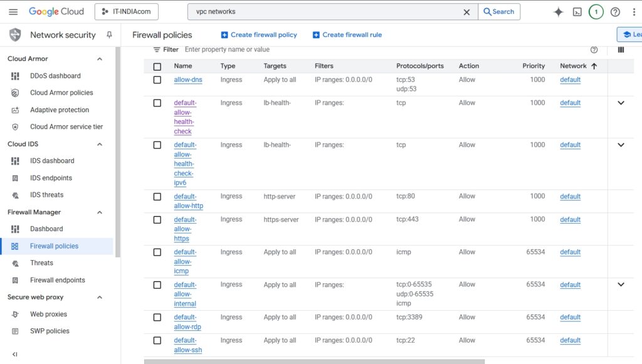This screenshot has height=364, width=642.
Task: Click the Google Cloud logo
Action: pos(56,11)
